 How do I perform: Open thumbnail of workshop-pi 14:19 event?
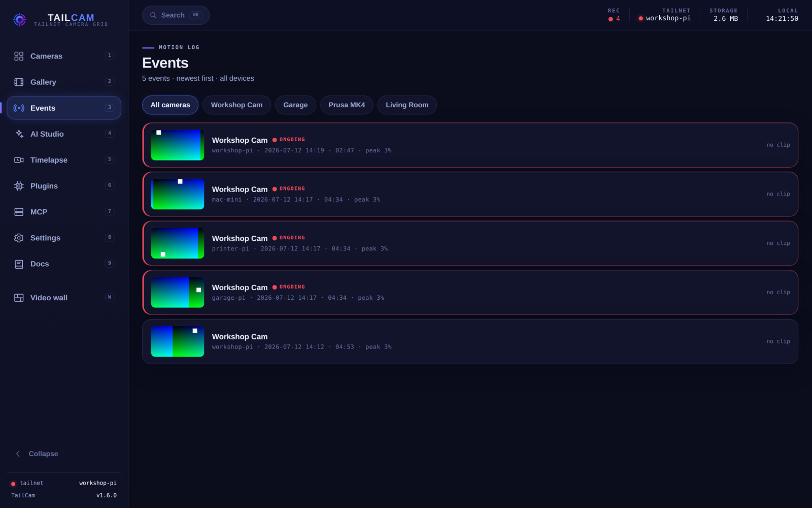178,145
